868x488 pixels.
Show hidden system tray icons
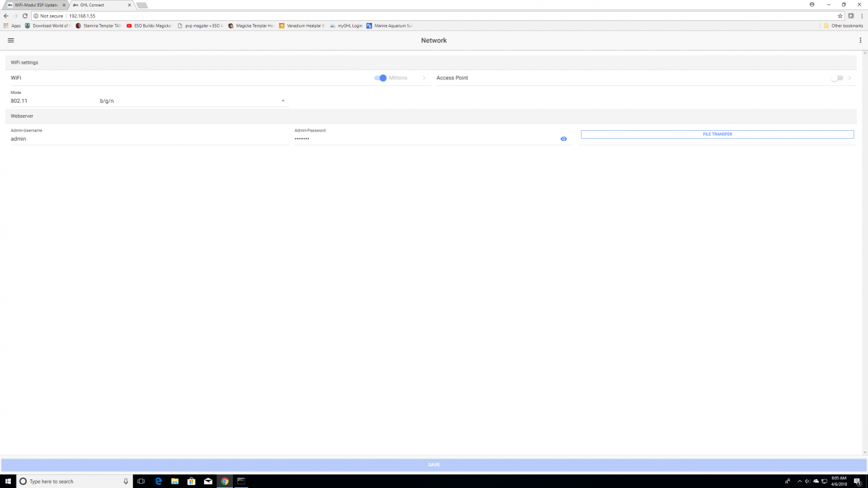799,481
